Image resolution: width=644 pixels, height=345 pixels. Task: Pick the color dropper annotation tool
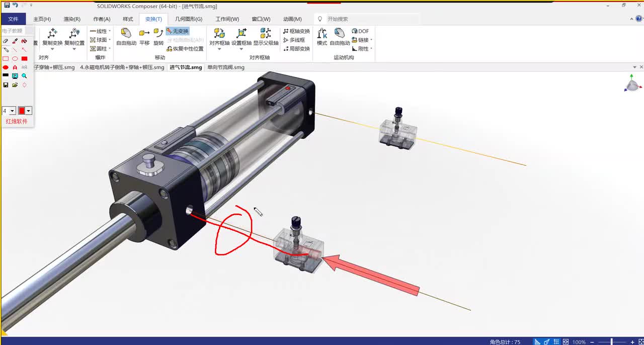click(15, 41)
